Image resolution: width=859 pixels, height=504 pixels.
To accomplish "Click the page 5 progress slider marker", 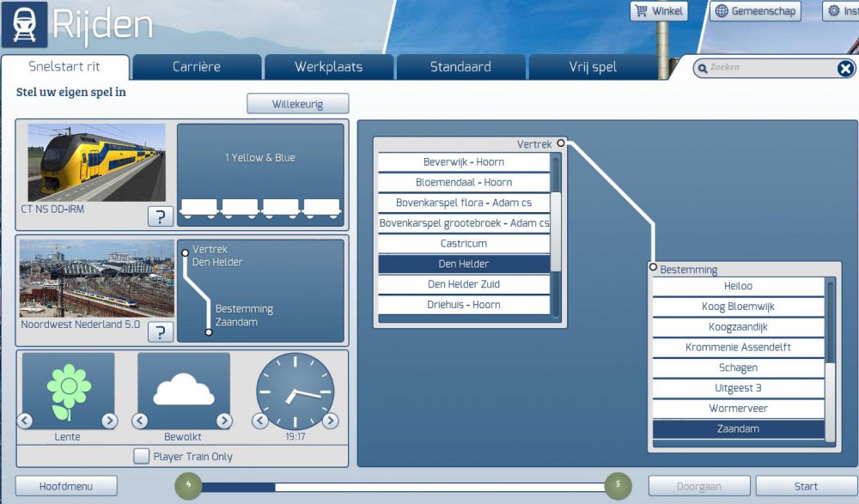I will [x=618, y=486].
